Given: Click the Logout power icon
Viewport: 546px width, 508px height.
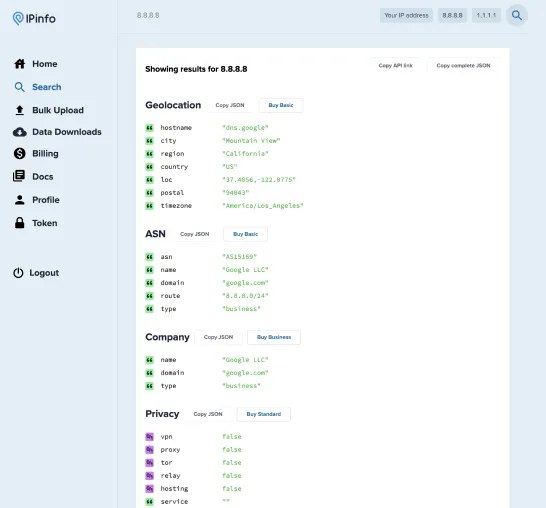Looking at the screenshot, I should [18, 273].
